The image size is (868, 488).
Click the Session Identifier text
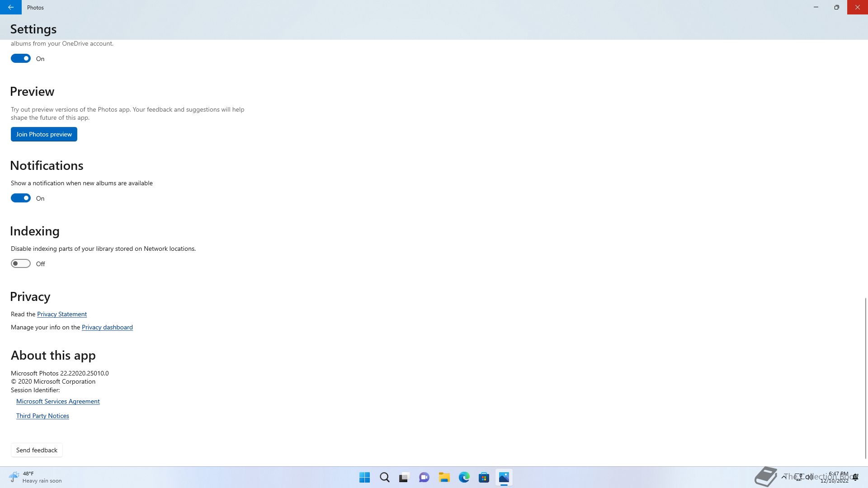35,390
